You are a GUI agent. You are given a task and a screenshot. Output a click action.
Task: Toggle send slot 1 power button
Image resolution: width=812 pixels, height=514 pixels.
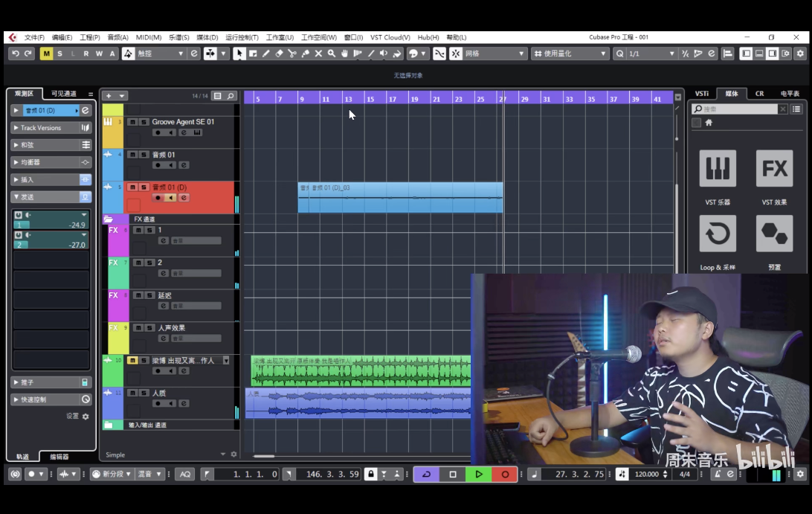[x=19, y=214]
